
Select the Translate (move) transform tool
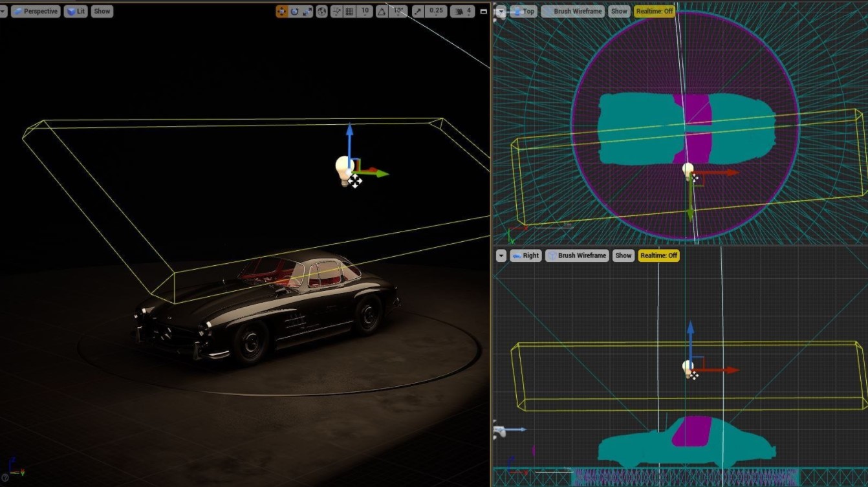click(x=282, y=11)
